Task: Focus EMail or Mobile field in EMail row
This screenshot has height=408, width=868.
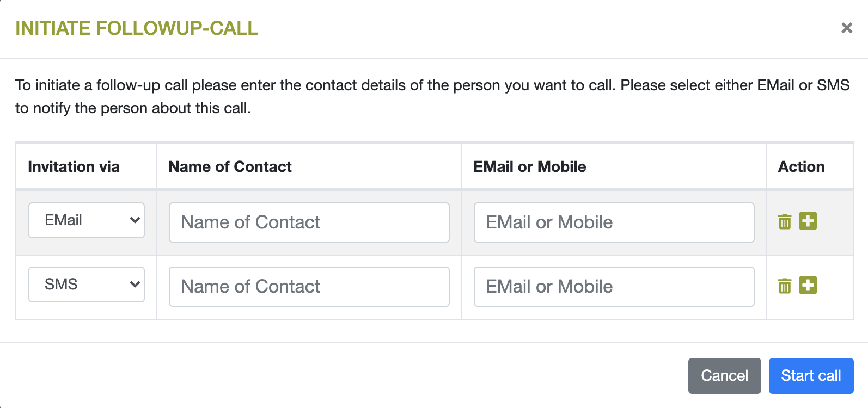Action: (x=614, y=222)
